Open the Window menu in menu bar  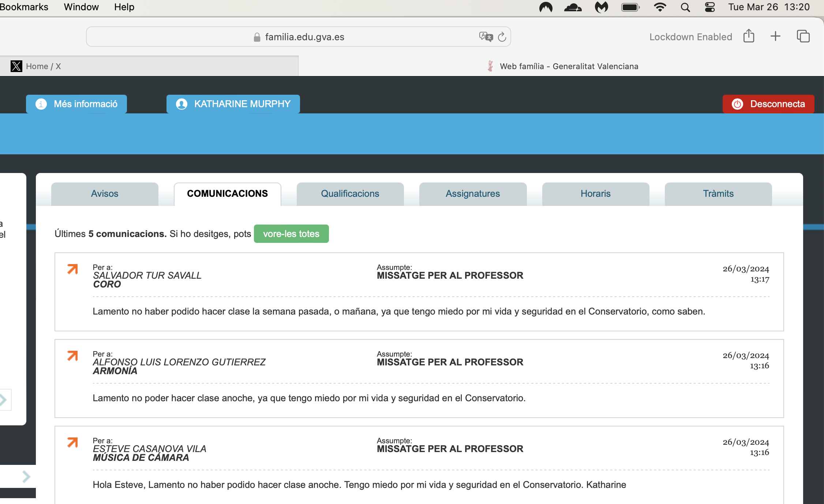click(81, 7)
